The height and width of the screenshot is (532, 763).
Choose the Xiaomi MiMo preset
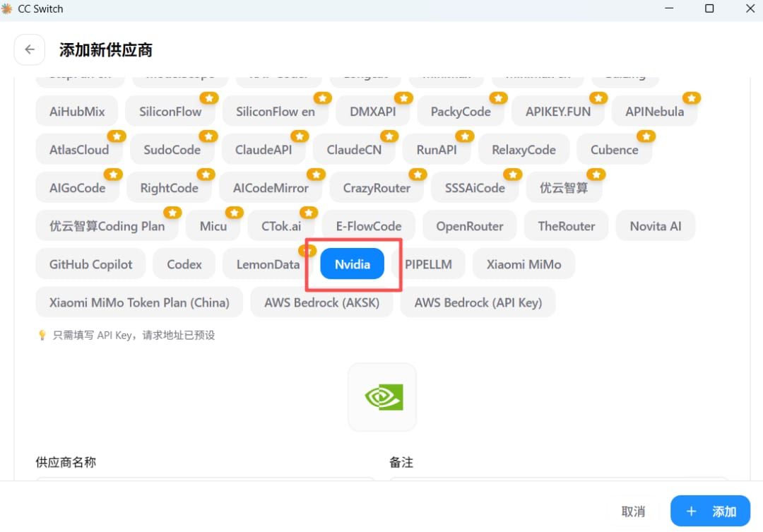(524, 264)
